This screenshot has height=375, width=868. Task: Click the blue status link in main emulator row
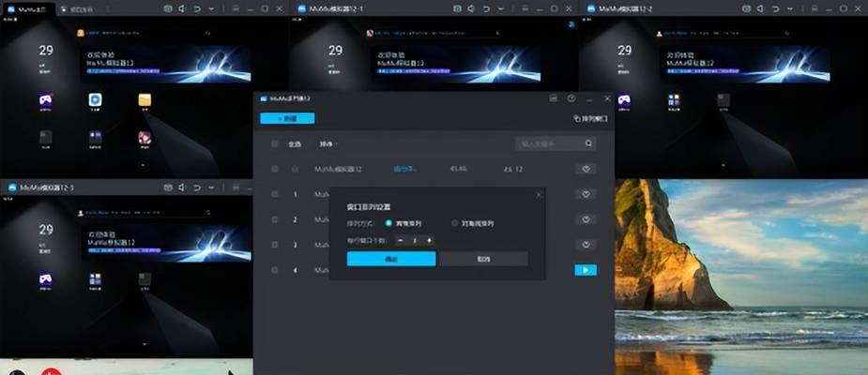click(x=405, y=169)
